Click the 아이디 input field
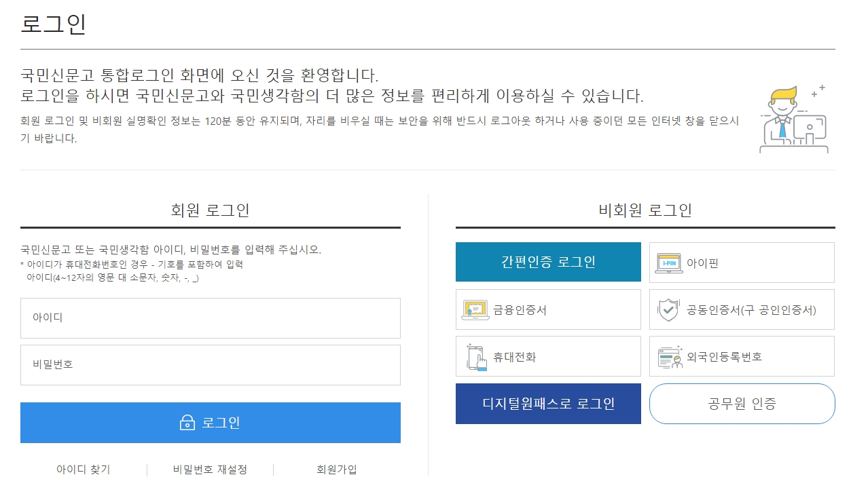The width and height of the screenshot is (868, 496). coord(210,318)
